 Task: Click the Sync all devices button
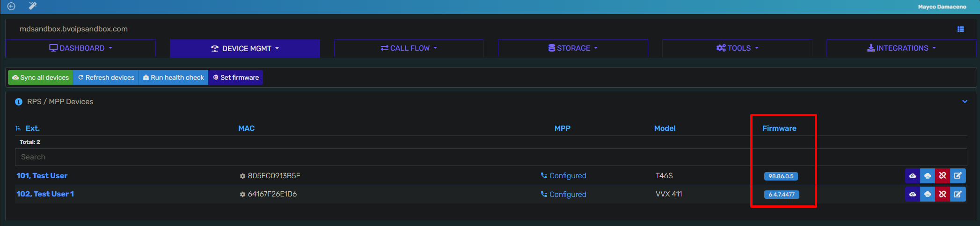(x=40, y=77)
